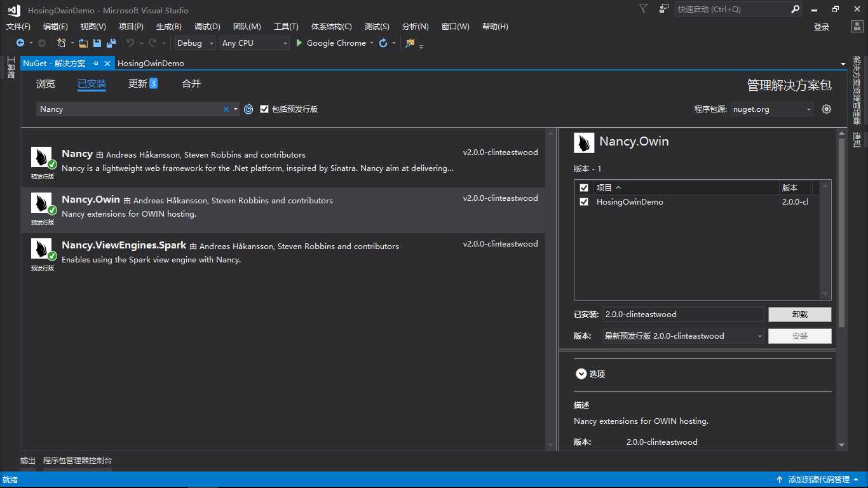The width and height of the screenshot is (868, 488).
Task: Open the 通知 notifications side panel
Action: (x=857, y=140)
